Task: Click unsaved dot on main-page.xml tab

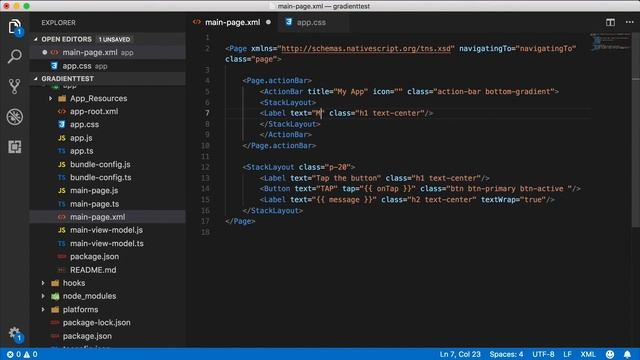Action: (x=268, y=22)
